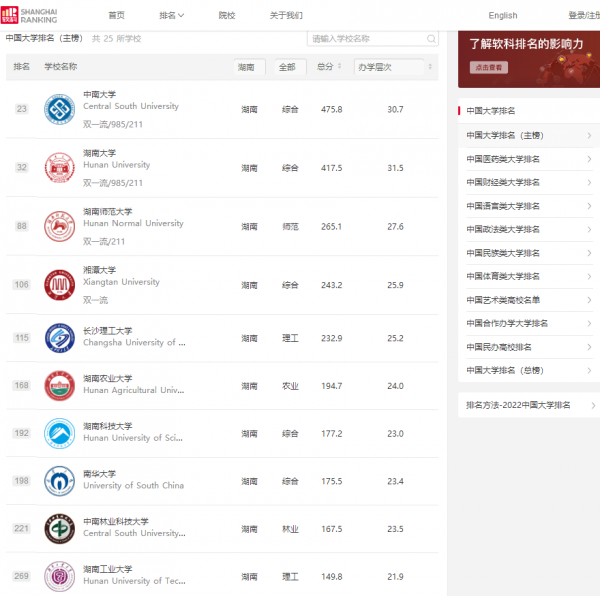Click the search magnifier icon

click(x=431, y=39)
